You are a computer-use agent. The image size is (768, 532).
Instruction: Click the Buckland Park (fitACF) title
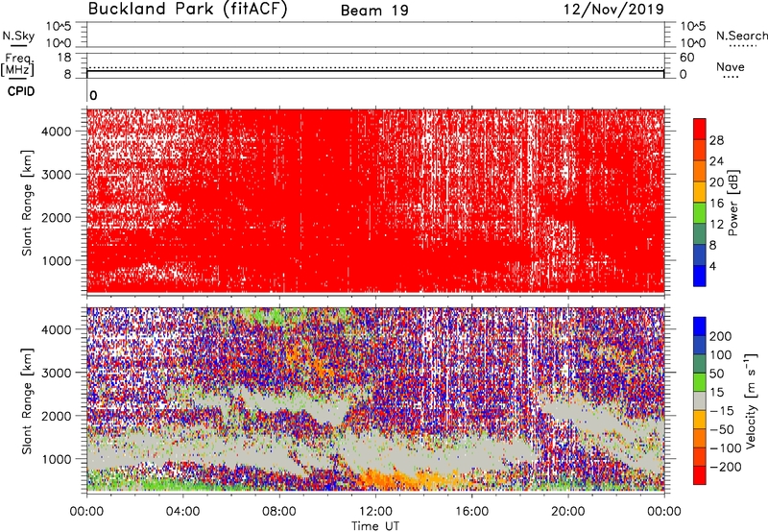point(187,10)
